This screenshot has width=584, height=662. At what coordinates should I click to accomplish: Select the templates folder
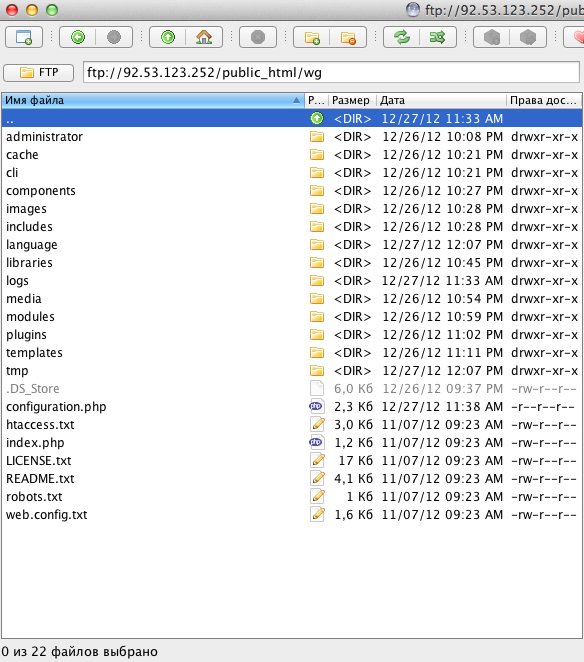point(292,353)
